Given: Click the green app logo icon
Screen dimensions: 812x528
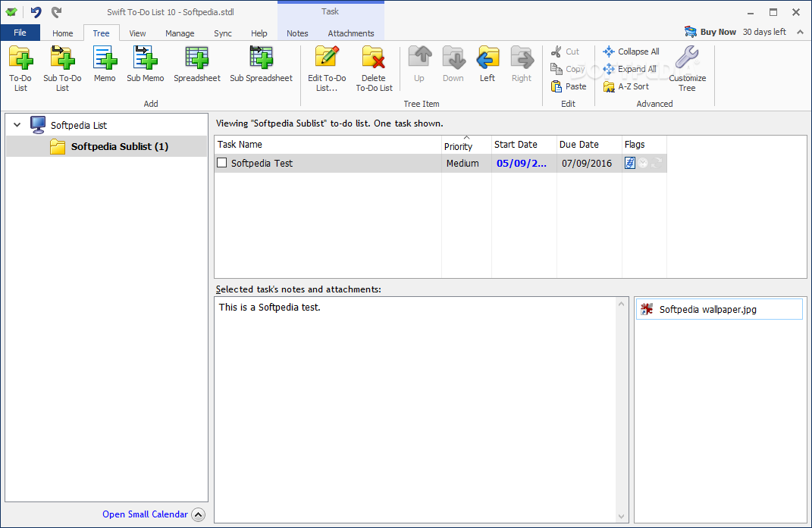Looking at the screenshot, I should pyautogui.click(x=11, y=12).
